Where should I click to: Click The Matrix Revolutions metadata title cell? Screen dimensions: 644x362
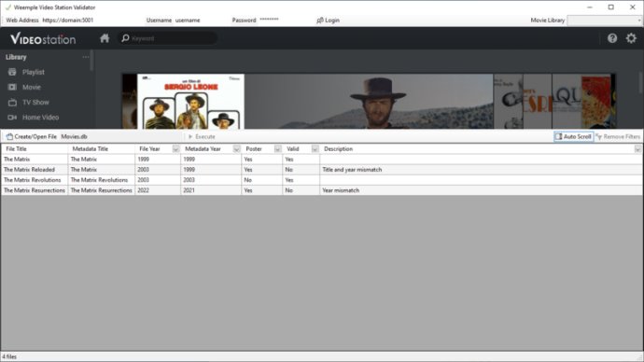tap(102, 180)
